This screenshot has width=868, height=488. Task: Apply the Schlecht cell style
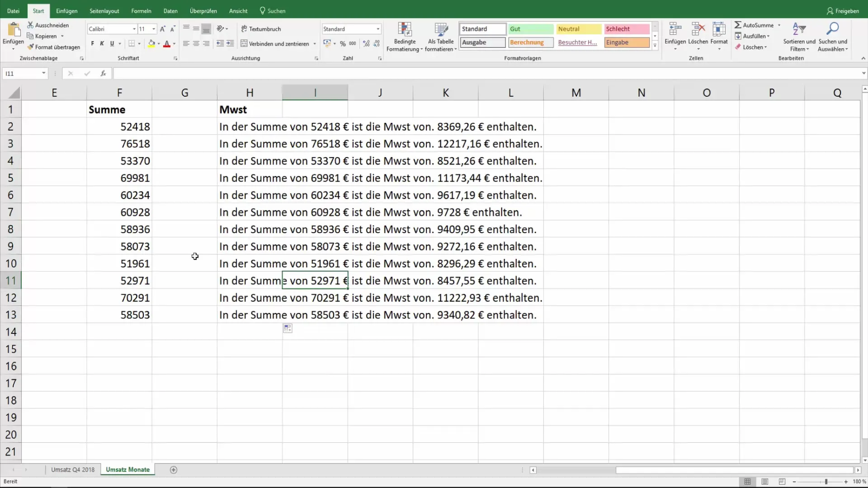coord(627,29)
